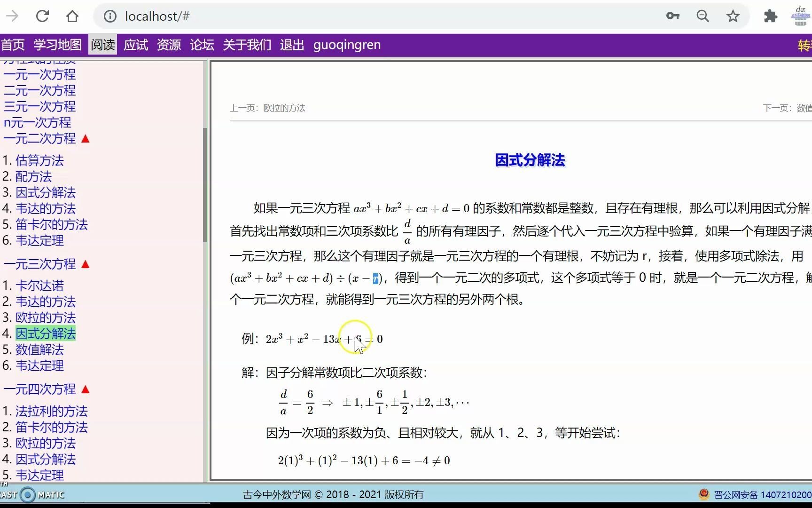Open the 卡尔达诺 sidebar link

pyautogui.click(x=39, y=286)
